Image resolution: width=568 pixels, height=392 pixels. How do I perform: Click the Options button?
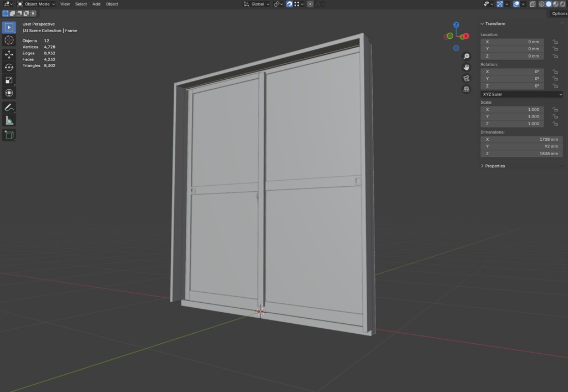(559, 13)
